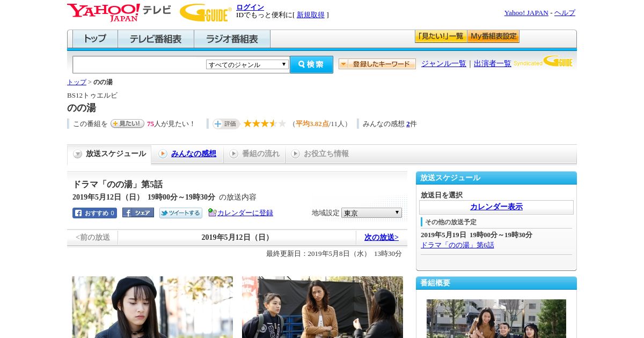The image size is (644, 338).
Task: Open the 地域設定 東京 region dropdown
Action: (371, 213)
